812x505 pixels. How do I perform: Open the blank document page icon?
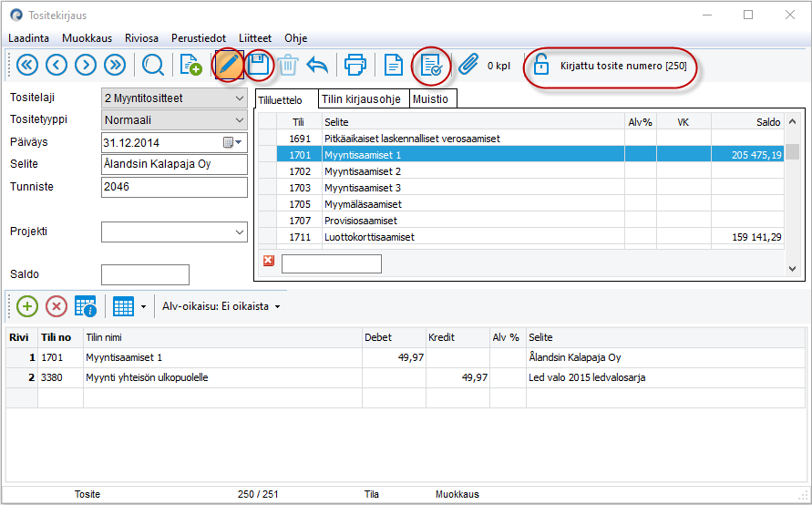[394, 66]
